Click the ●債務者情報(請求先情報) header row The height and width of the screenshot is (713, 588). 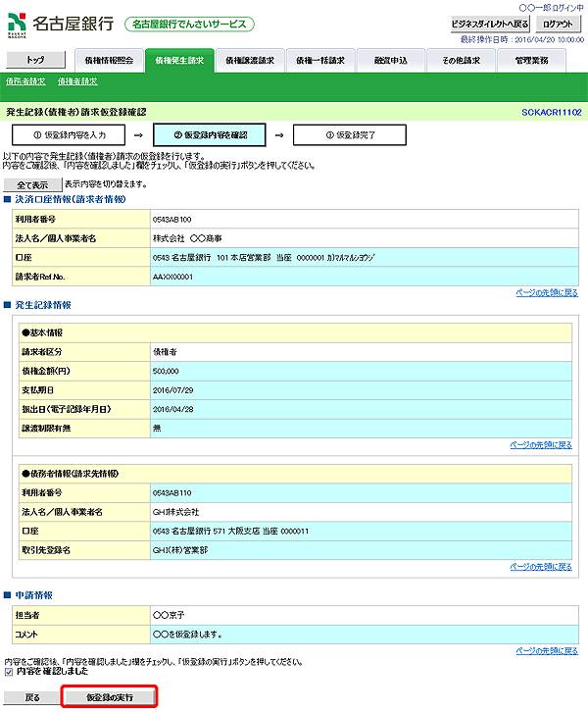point(295,475)
